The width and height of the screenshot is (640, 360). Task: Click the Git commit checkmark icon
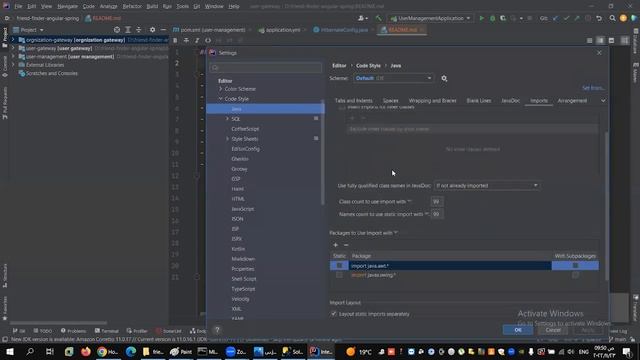pyautogui.click(x=566, y=18)
